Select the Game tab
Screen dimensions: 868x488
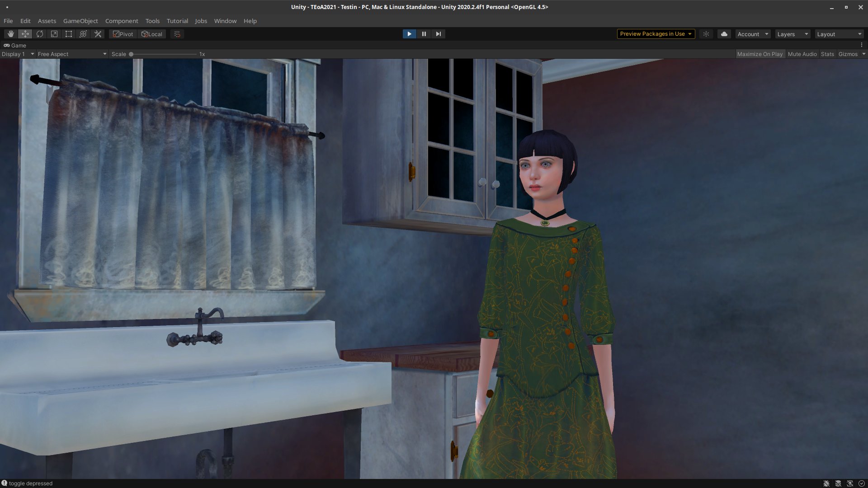15,45
